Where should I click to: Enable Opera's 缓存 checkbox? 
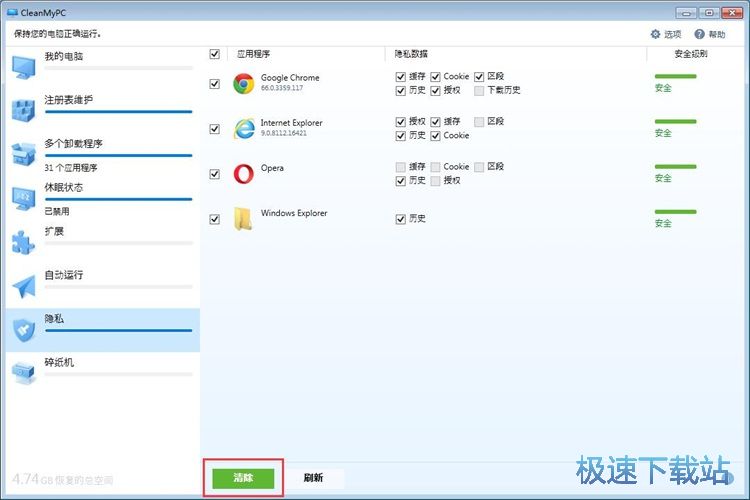pyautogui.click(x=401, y=167)
